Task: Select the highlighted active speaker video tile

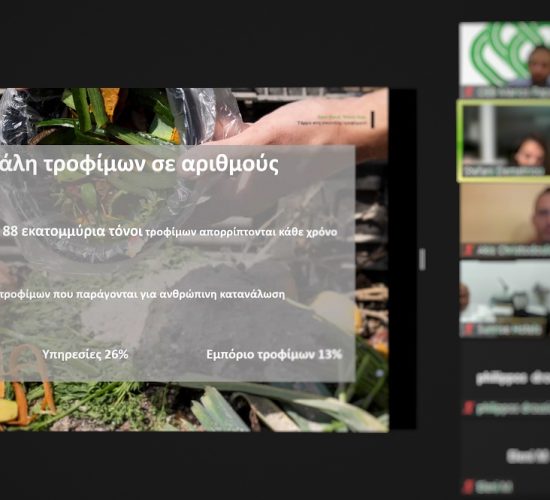Action: [x=504, y=141]
